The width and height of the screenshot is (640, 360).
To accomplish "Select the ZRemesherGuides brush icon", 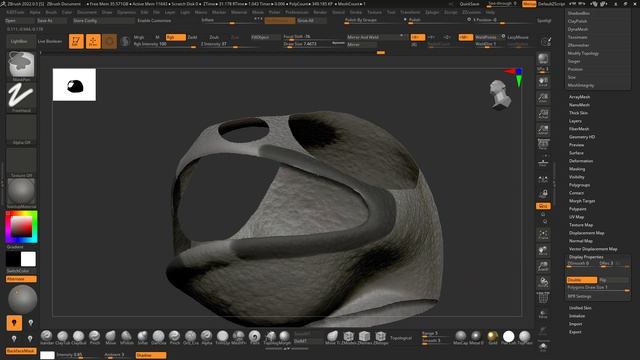I will coord(364,337).
